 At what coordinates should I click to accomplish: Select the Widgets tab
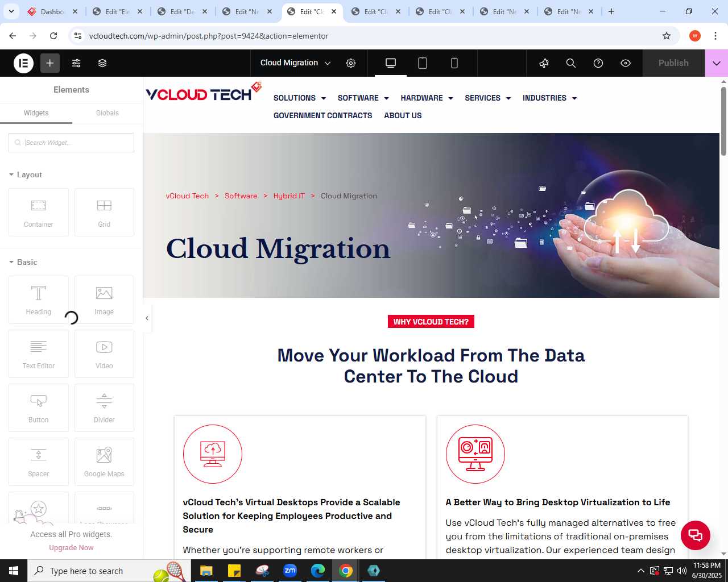tap(36, 113)
